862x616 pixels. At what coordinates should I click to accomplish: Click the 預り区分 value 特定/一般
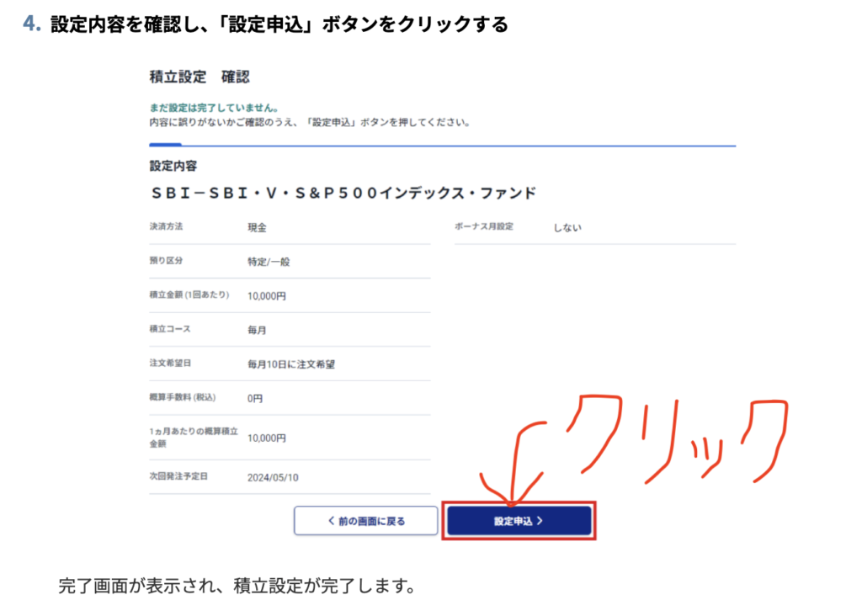tap(268, 262)
